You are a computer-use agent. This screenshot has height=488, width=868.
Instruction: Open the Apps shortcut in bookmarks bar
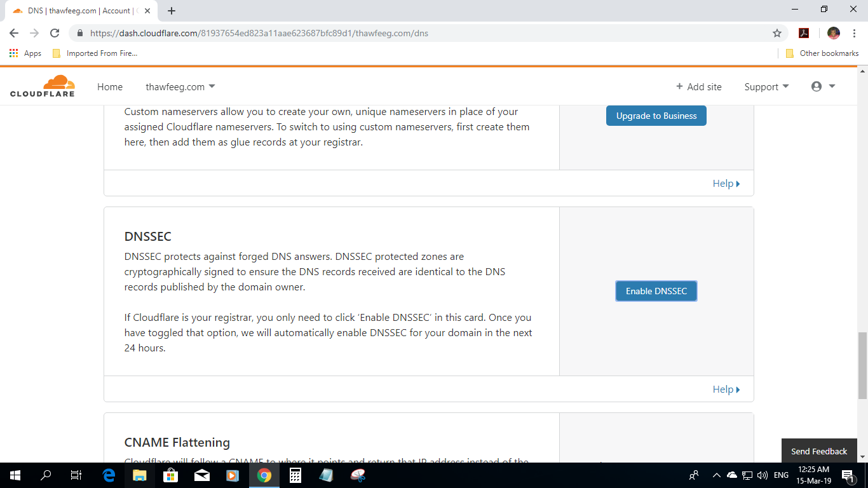25,53
